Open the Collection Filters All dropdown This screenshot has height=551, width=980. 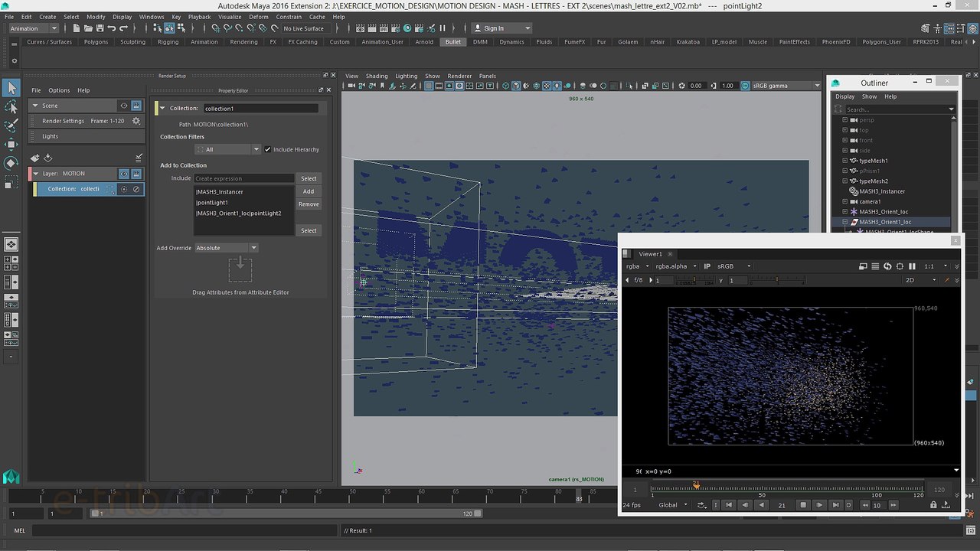tap(227, 149)
